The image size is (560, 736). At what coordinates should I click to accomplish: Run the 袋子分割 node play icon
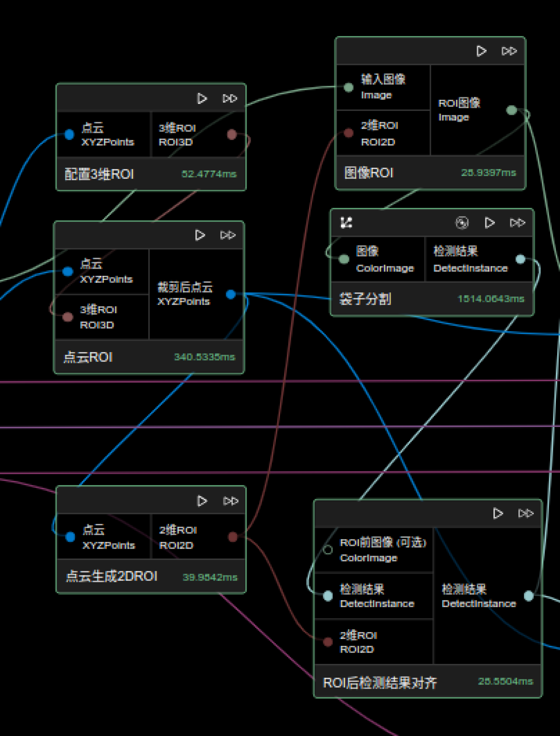pos(489,223)
